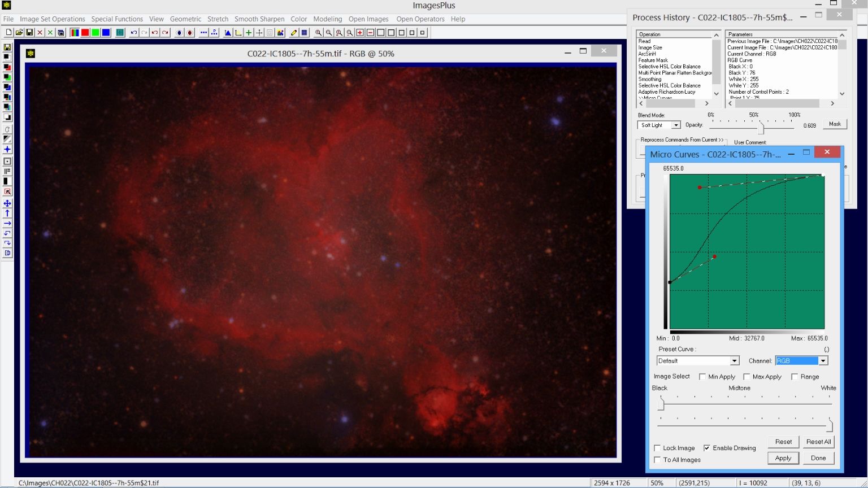Open the Open Operators menu
Screen dimensions: 868x488
[420, 19]
